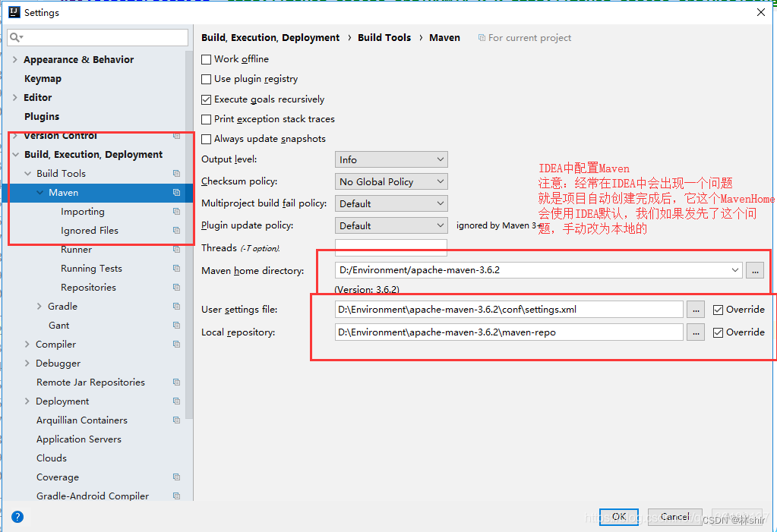
Task: Click the IntelliJ logo in the title bar
Action: [x=14, y=12]
